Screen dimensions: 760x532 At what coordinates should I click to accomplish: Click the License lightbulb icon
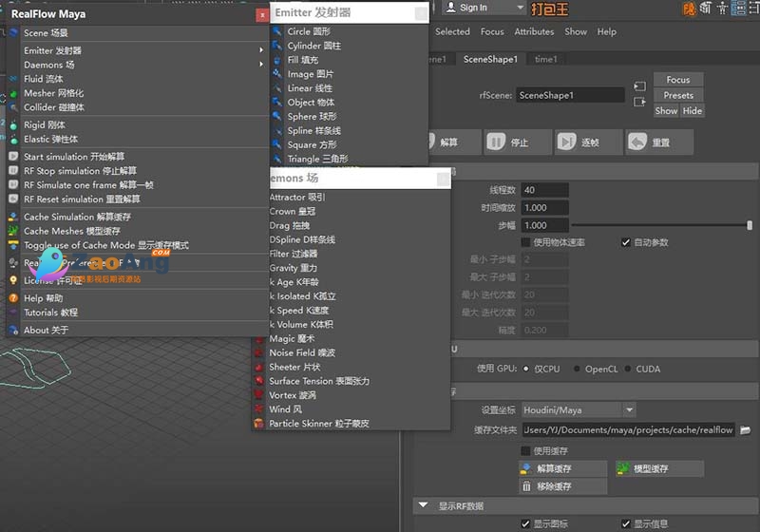[x=13, y=280]
